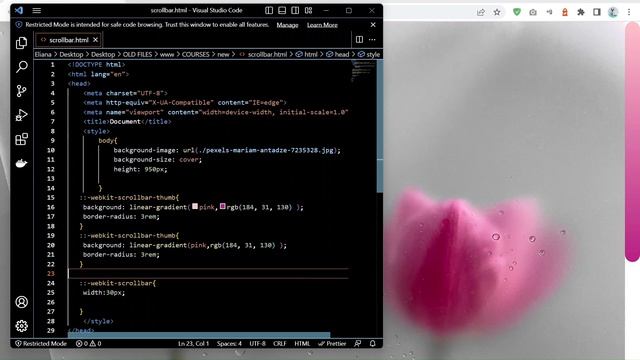Click line number 23 in gutter

(x=51, y=273)
